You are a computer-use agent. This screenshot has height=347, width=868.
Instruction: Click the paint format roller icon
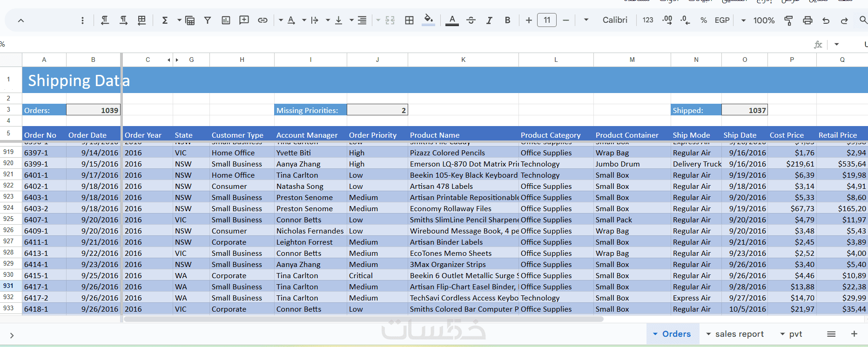788,20
